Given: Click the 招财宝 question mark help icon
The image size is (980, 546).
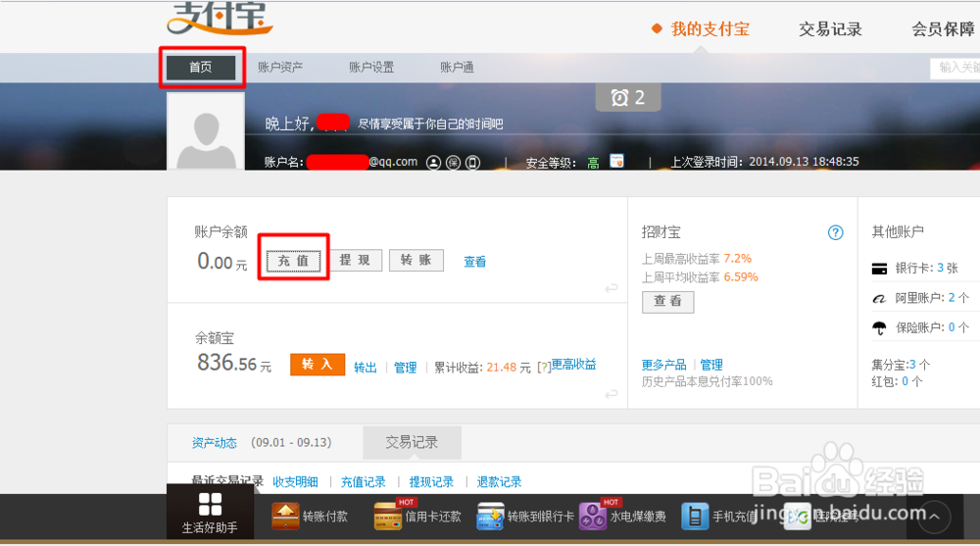Looking at the screenshot, I should tap(836, 232).
